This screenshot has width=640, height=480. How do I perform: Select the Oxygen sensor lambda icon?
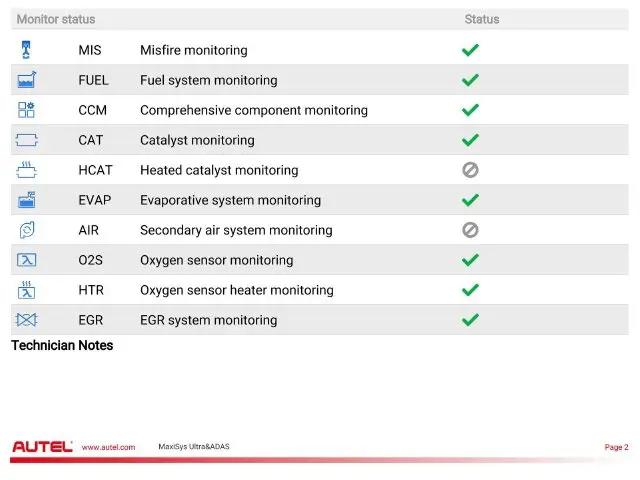coord(27,260)
